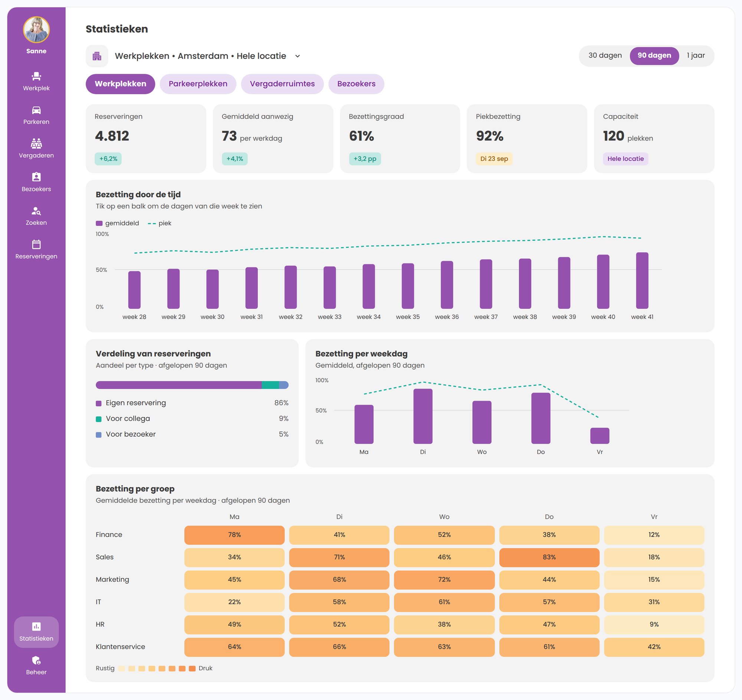Viewport: 742px width, 700px height.
Task: Click the Vr bar in weekday chart
Action: (600, 436)
